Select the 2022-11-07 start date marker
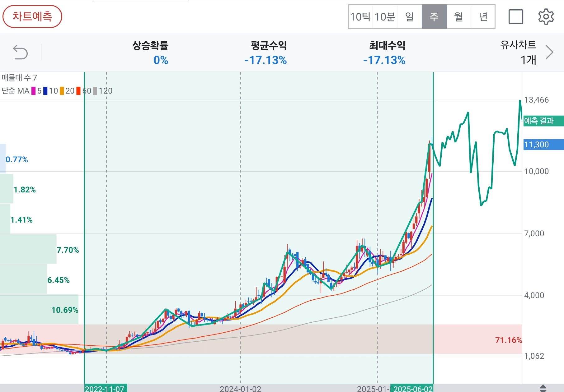Image resolution: width=564 pixels, height=392 pixels. (106, 388)
